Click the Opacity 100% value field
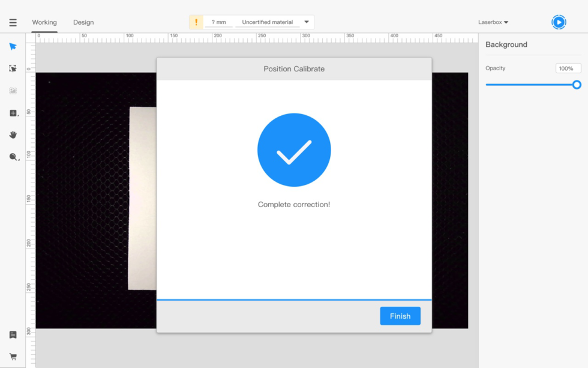 (x=568, y=68)
